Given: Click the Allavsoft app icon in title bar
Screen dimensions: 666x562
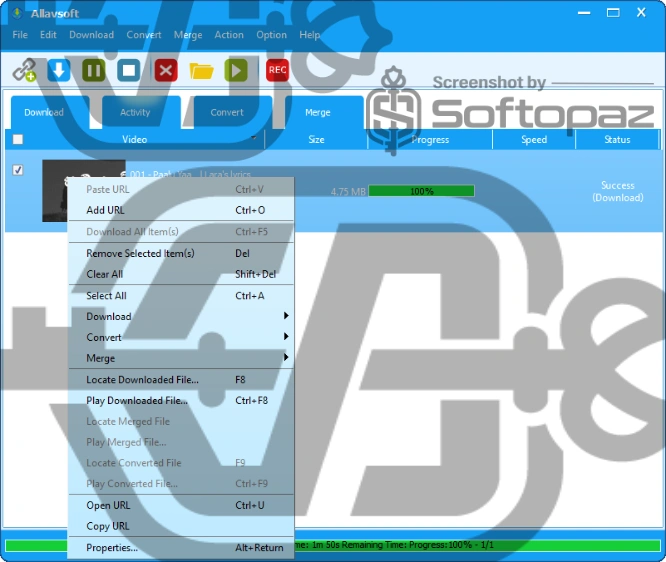Looking at the screenshot, I should click(x=17, y=13).
